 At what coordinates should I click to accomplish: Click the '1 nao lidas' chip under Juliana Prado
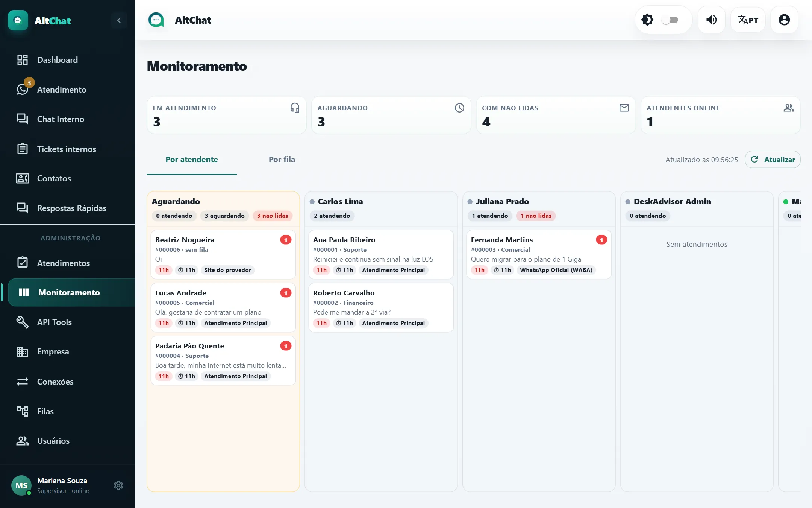[536, 216]
